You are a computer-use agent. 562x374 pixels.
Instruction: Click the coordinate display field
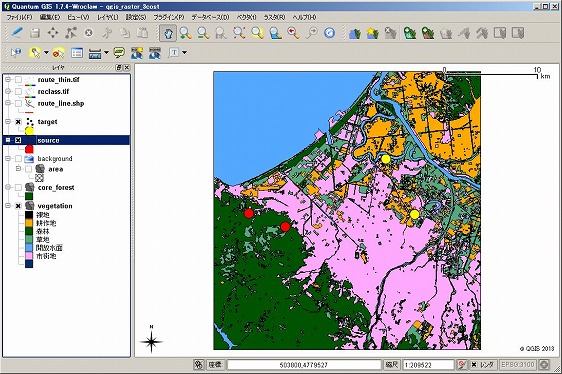pos(304,365)
